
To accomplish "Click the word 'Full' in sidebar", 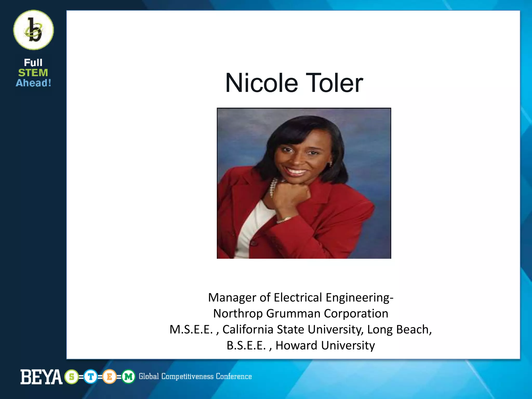I will (x=33, y=63).
